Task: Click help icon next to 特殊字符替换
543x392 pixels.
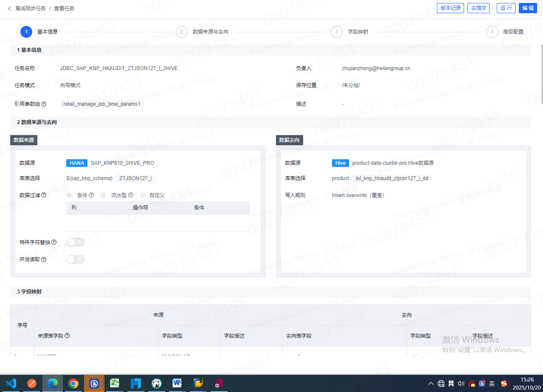Action: pyautogui.click(x=54, y=242)
